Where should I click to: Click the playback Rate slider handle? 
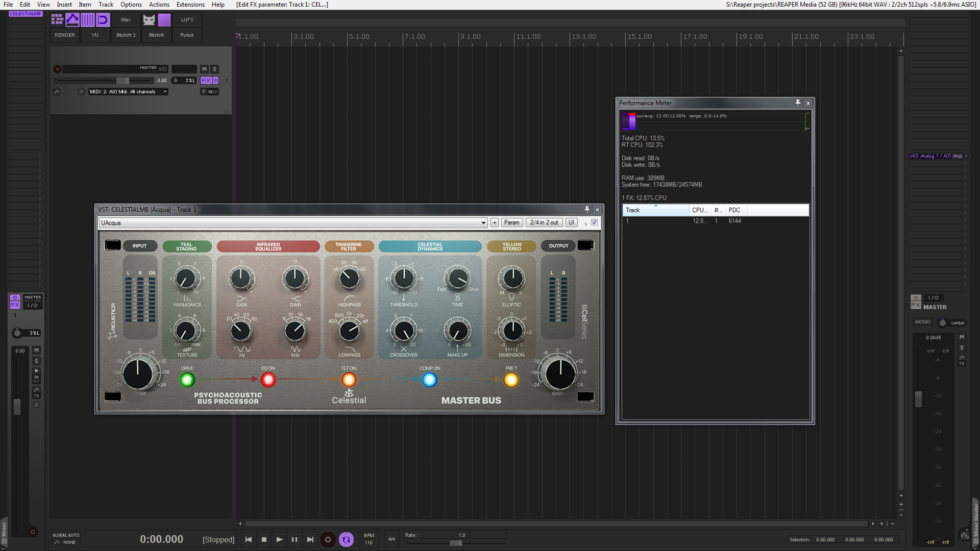click(455, 543)
